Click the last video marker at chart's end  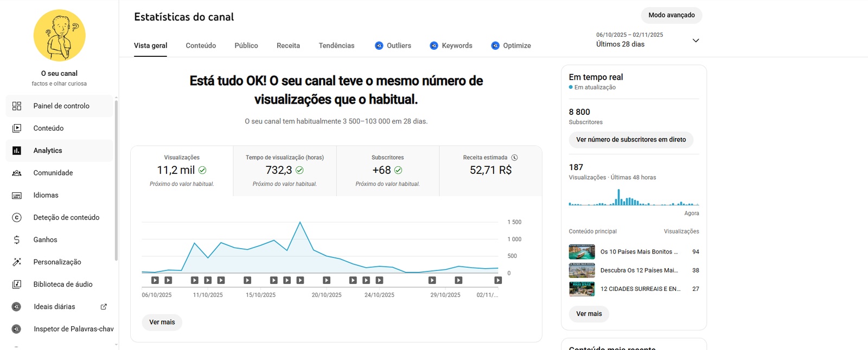(498, 280)
